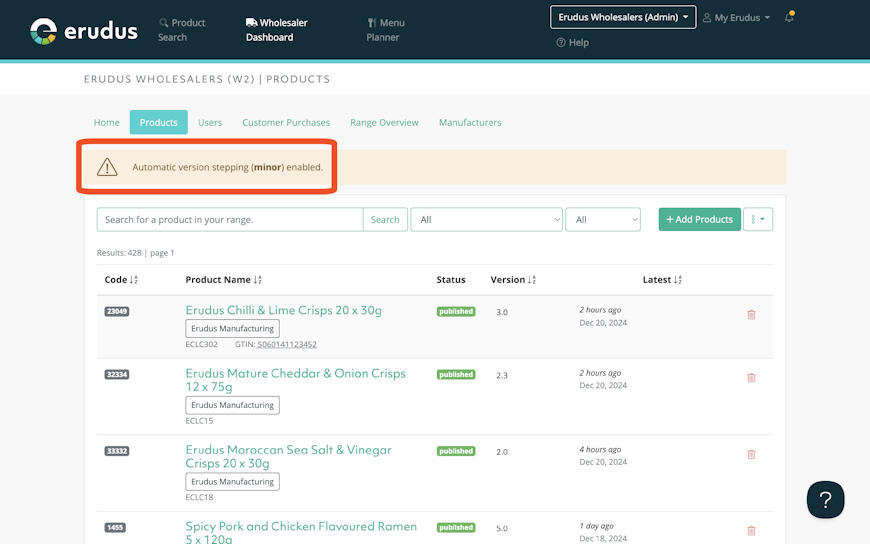Delete Erudus Chilli & Lime Crisps row
870x544 pixels.
coord(751,315)
